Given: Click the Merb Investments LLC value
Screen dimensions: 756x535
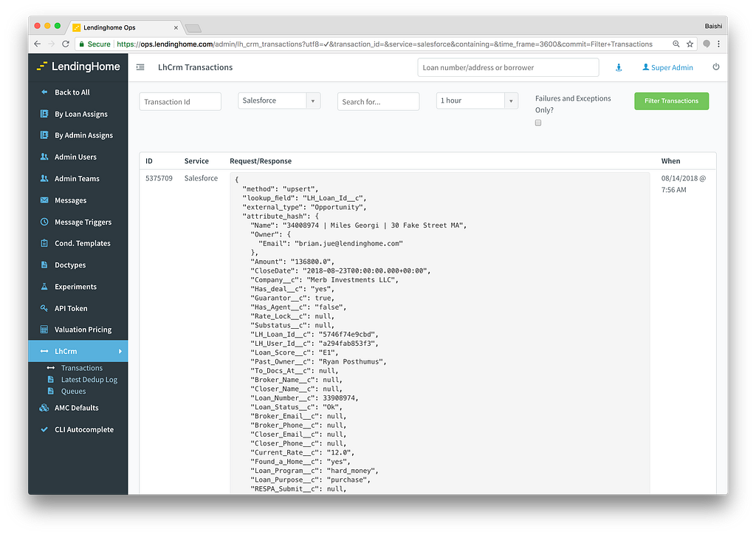Looking at the screenshot, I should tap(352, 280).
